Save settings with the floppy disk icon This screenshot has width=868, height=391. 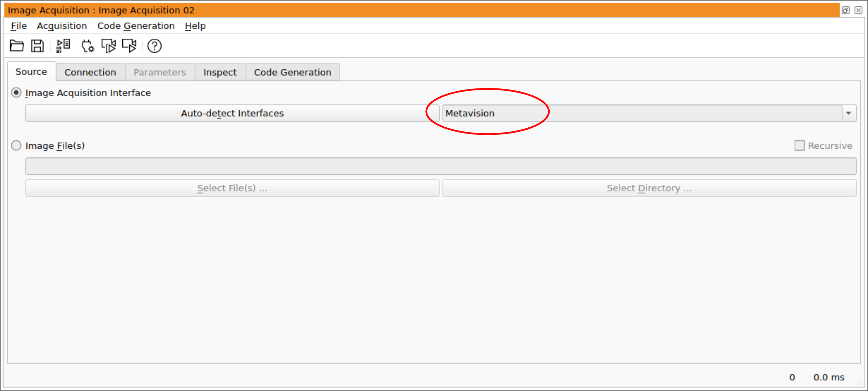(x=37, y=46)
